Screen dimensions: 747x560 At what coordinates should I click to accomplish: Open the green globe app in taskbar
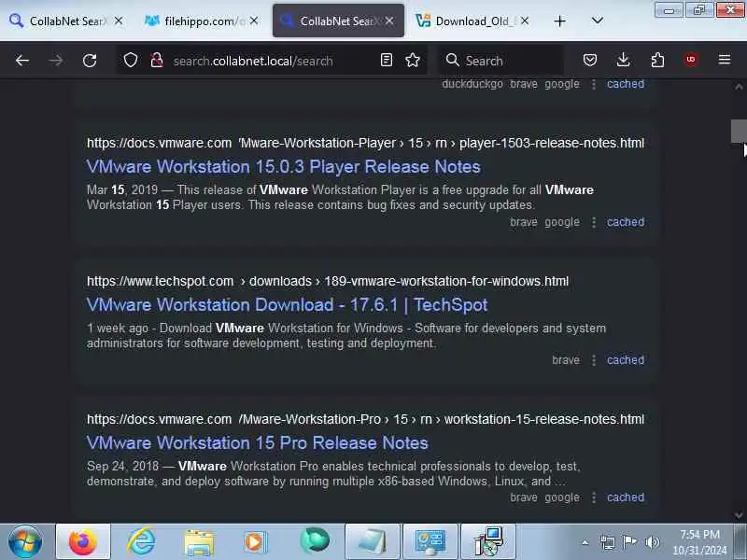[315, 541]
